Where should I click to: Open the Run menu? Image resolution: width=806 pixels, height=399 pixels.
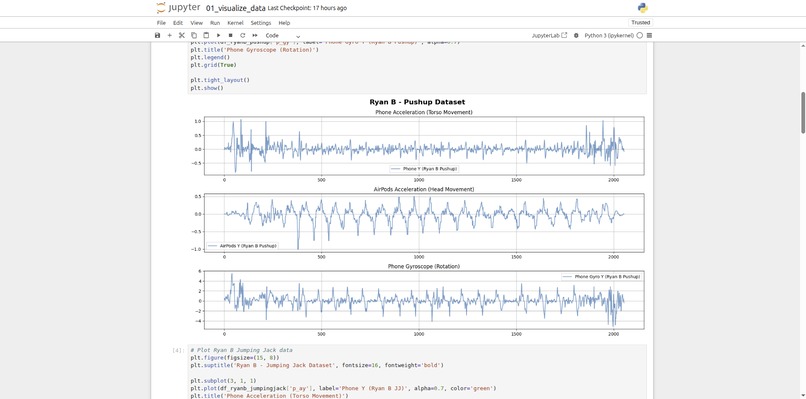click(x=215, y=23)
